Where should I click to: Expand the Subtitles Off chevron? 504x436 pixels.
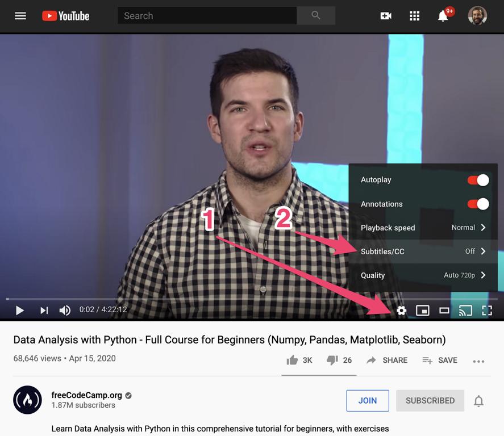483,251
